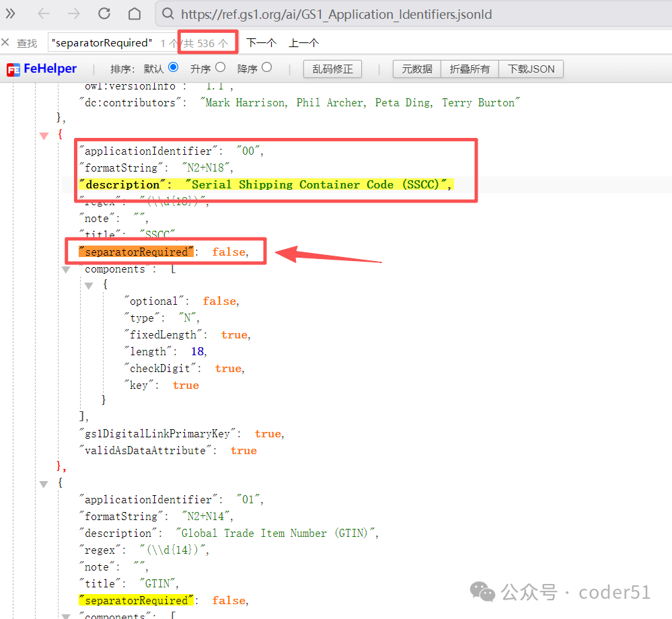Click the FeHelper logo icon
The width and height of the screenshot is (672, 619).
(x=13, y=69)
